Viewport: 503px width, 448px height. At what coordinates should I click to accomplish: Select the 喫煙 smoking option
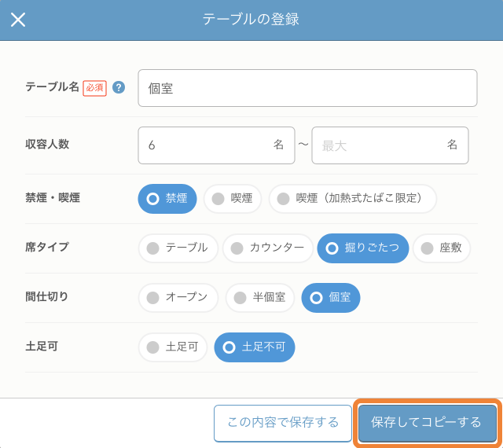(232, 199)
